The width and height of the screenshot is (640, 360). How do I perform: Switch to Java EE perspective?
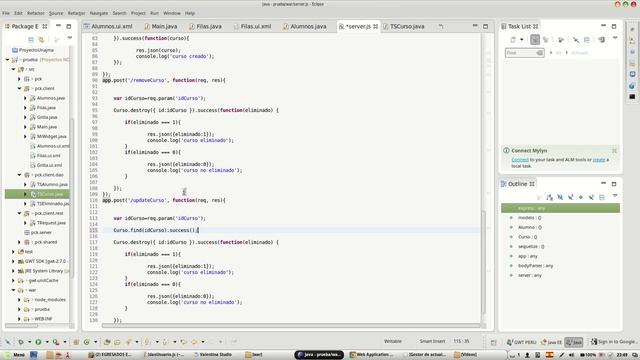click(551, 342)
